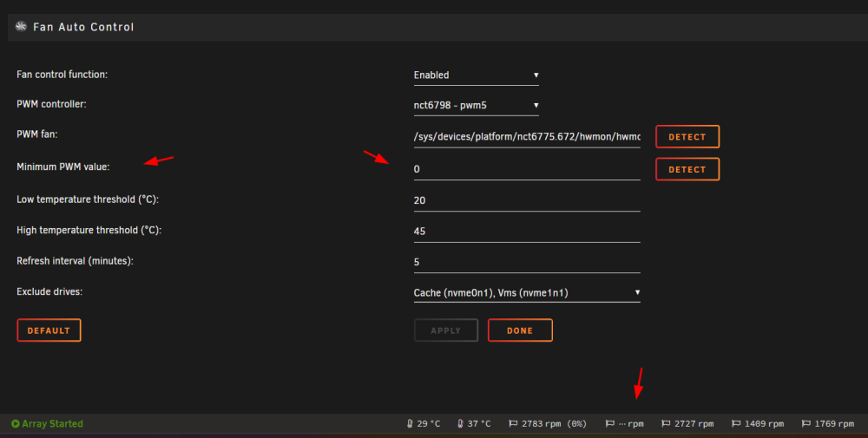Click the fan icon next to 1769 rpm
The height and width of the screenshot is (438, 868).
click(x=806, y=423)
